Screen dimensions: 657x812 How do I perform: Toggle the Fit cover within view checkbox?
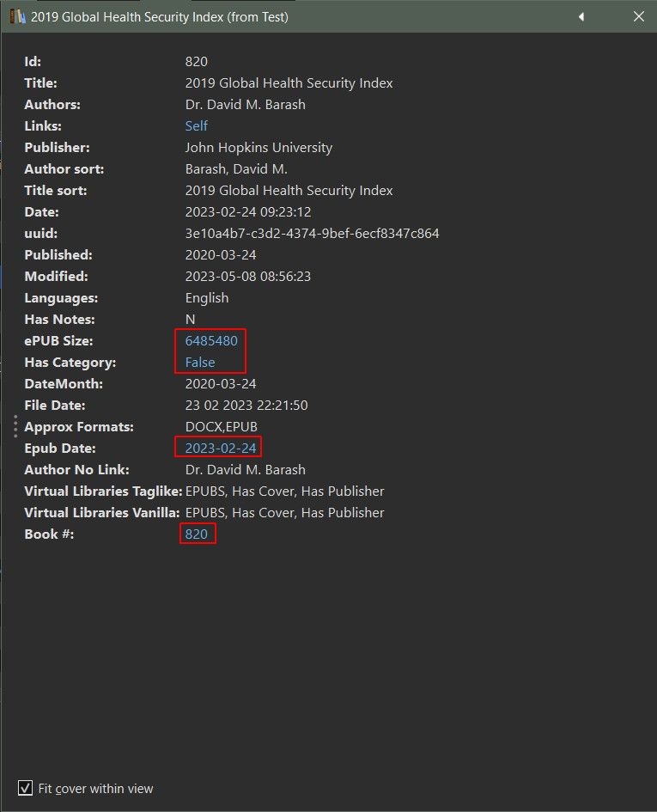26,788
